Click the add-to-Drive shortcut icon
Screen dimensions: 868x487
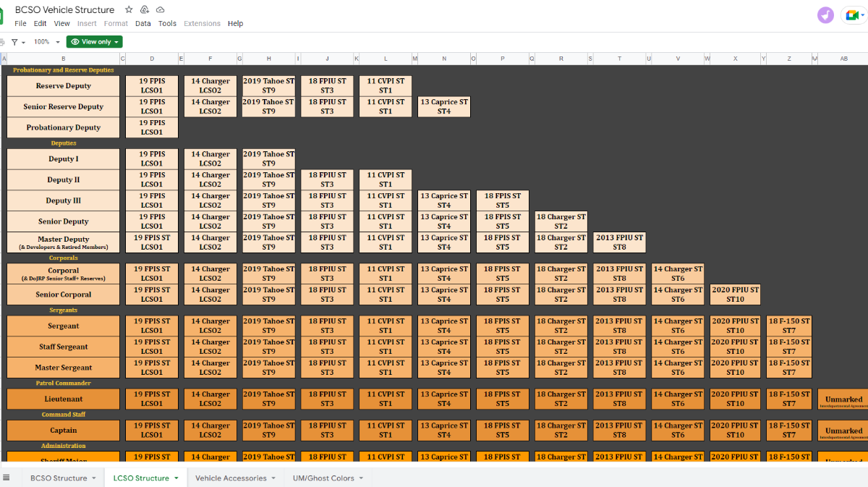pyautogui.click(x=145, y=9)
